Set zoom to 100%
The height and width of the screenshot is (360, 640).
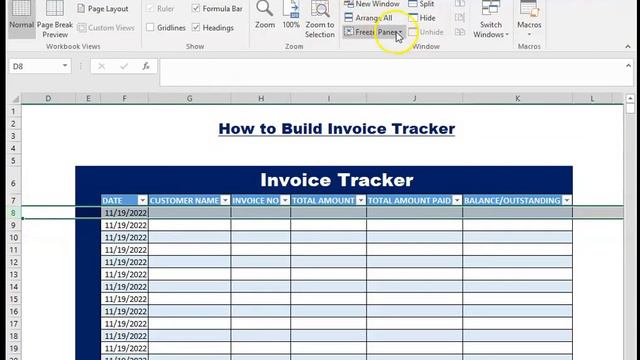tap(291, 15)
